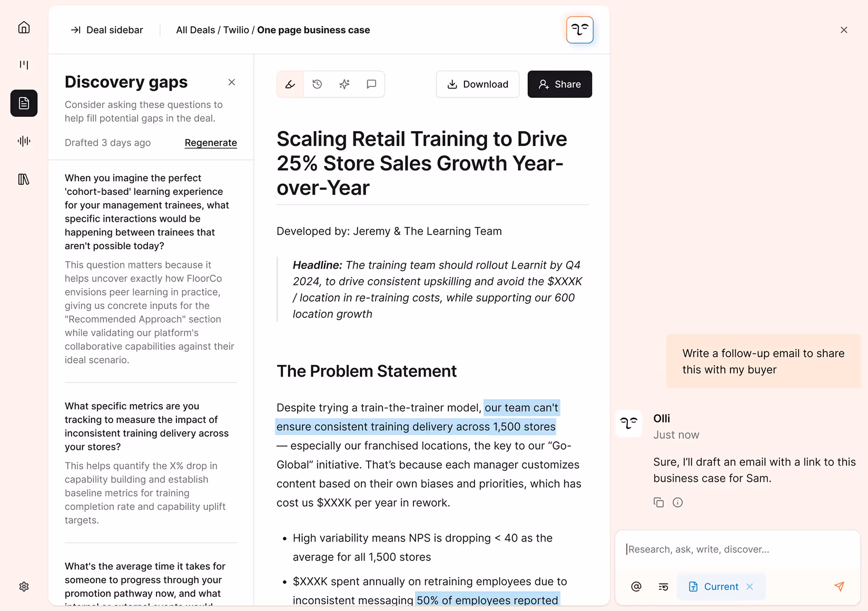Open the Twilio breadcrumb
The height and width of the screenshot is (611, 868).
pos(236,30)
